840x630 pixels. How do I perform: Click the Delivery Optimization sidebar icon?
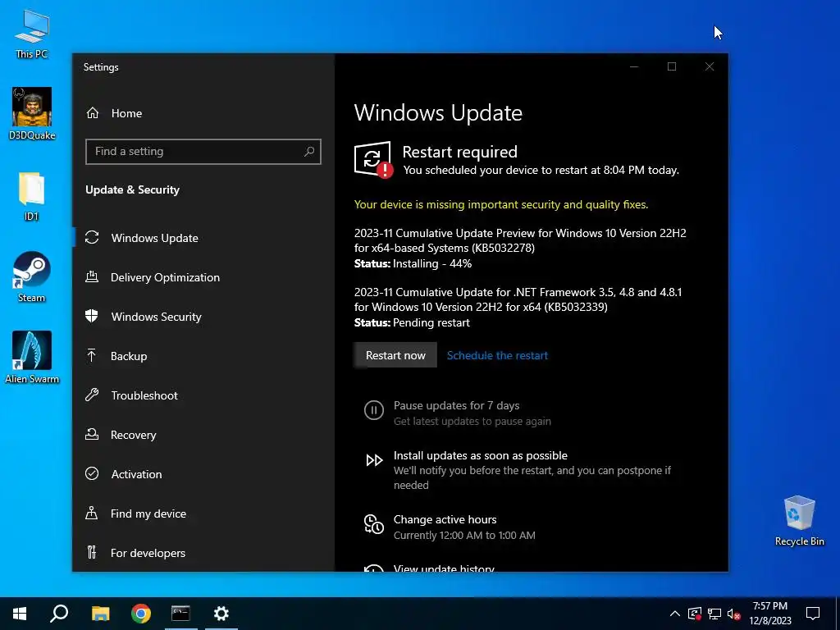coord(92,276)
